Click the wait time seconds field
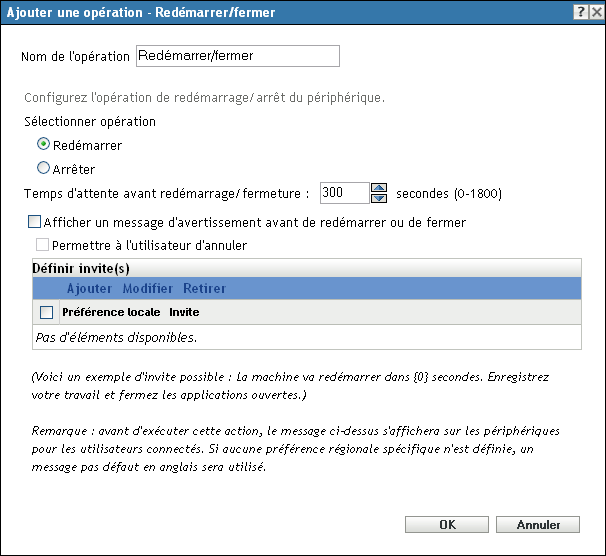 (344, 193)
